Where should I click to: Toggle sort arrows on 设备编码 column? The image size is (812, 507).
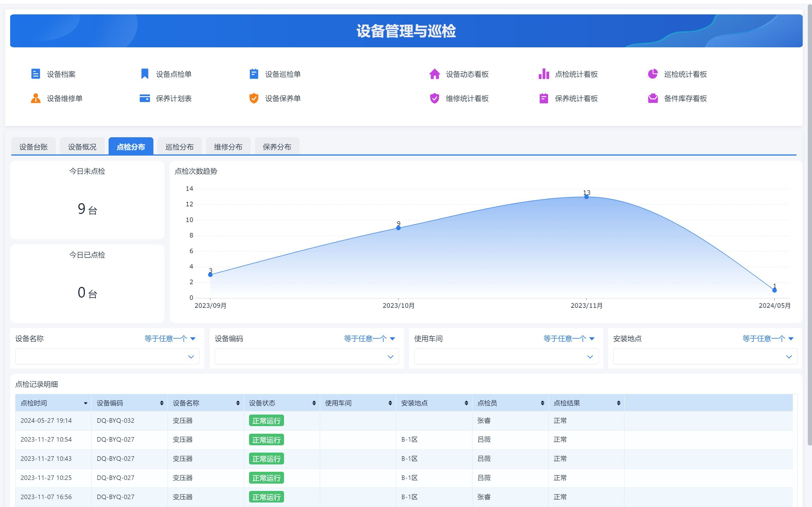162,403
